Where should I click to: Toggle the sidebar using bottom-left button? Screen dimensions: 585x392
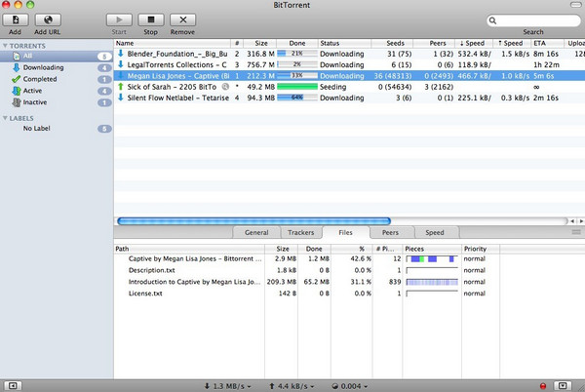tap(13, 384)
